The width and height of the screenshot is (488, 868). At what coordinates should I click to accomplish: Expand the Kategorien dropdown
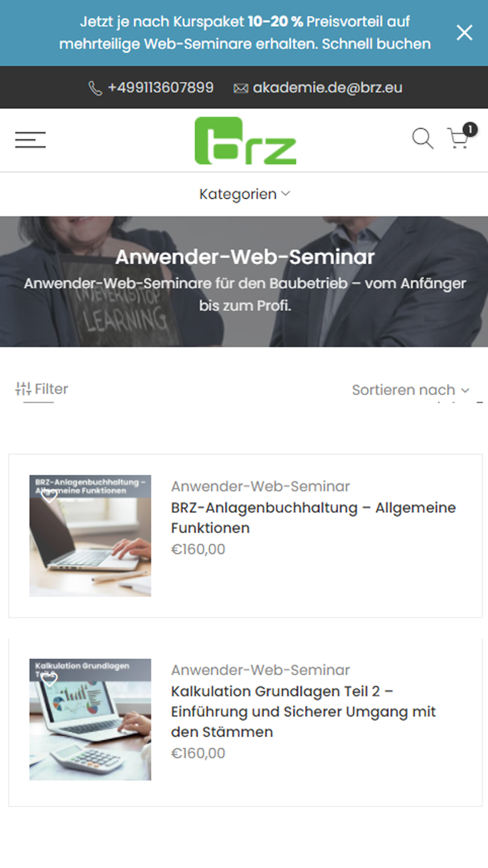coord(244,194)
